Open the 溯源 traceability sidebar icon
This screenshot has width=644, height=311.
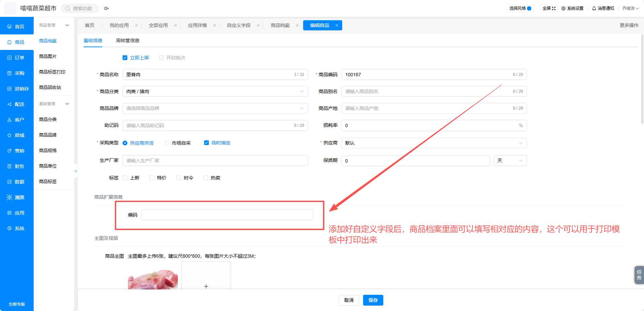(x=9, y=197)
